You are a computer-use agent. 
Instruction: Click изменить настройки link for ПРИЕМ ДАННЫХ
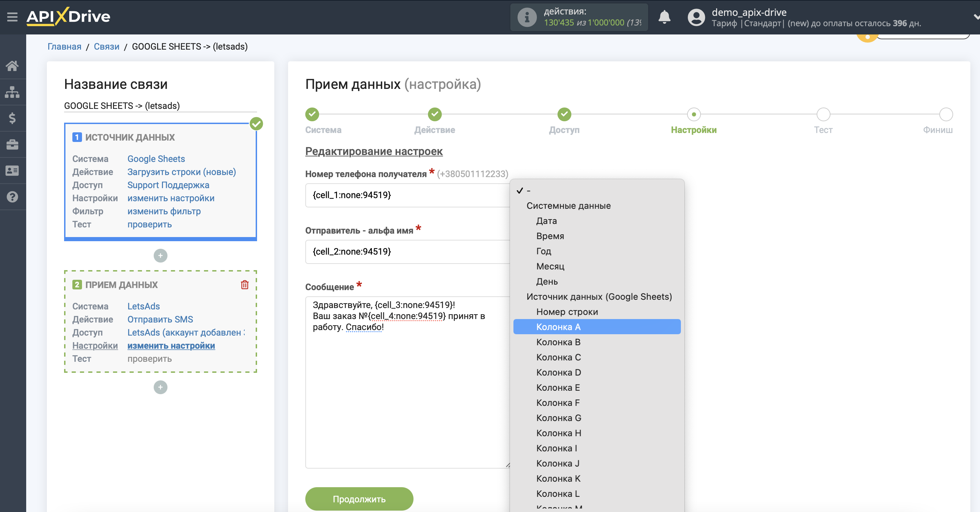point(171,346)
